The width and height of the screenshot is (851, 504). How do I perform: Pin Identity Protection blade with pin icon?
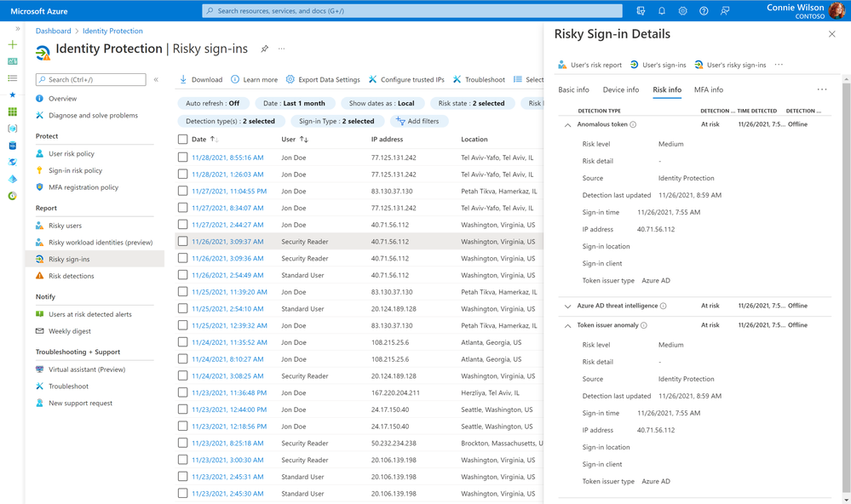point(264,49)
